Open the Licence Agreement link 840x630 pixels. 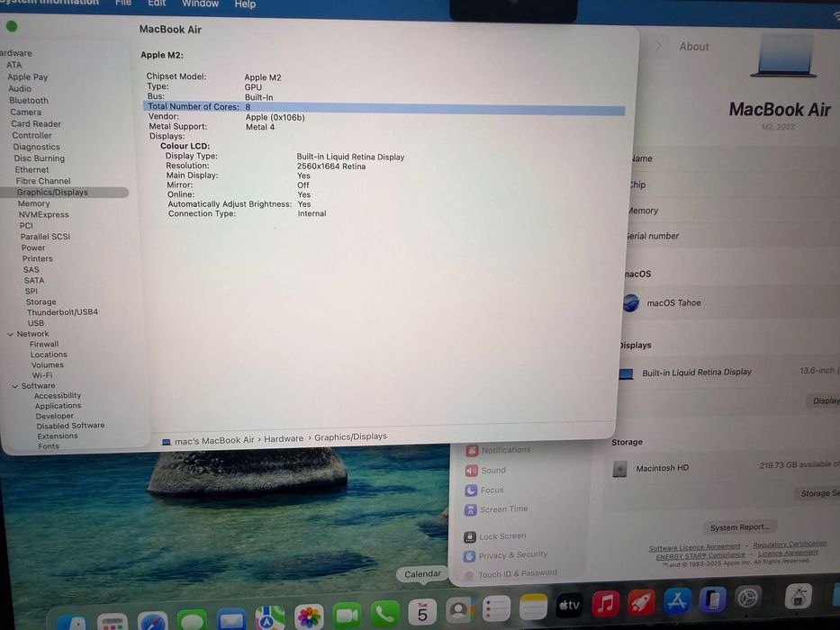click(x=788, y=553)
